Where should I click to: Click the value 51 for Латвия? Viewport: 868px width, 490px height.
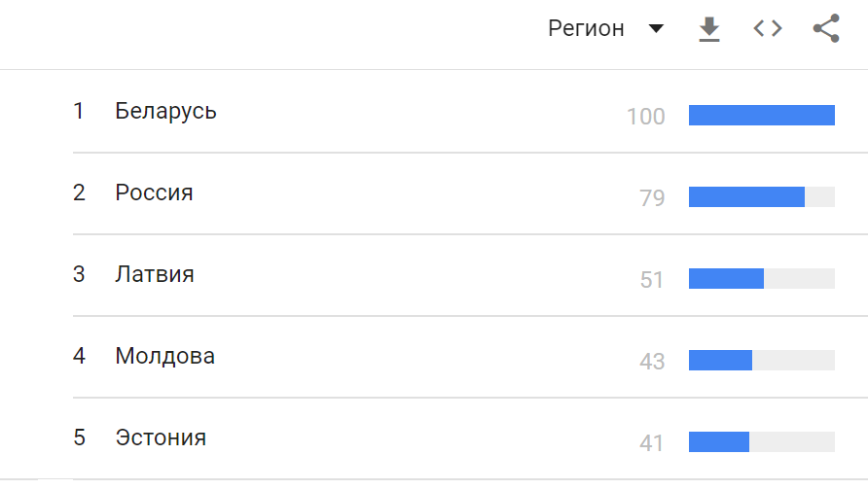tap(652, 280)
